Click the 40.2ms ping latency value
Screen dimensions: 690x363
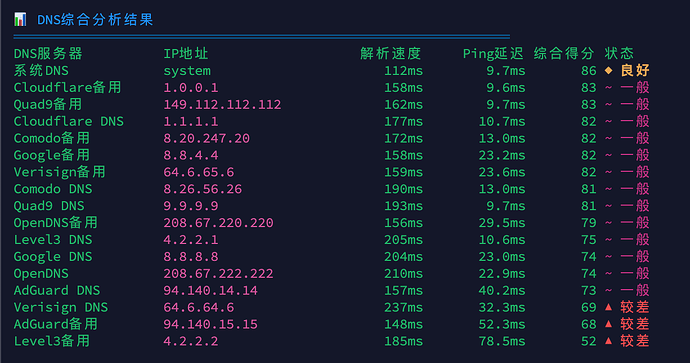502,290
